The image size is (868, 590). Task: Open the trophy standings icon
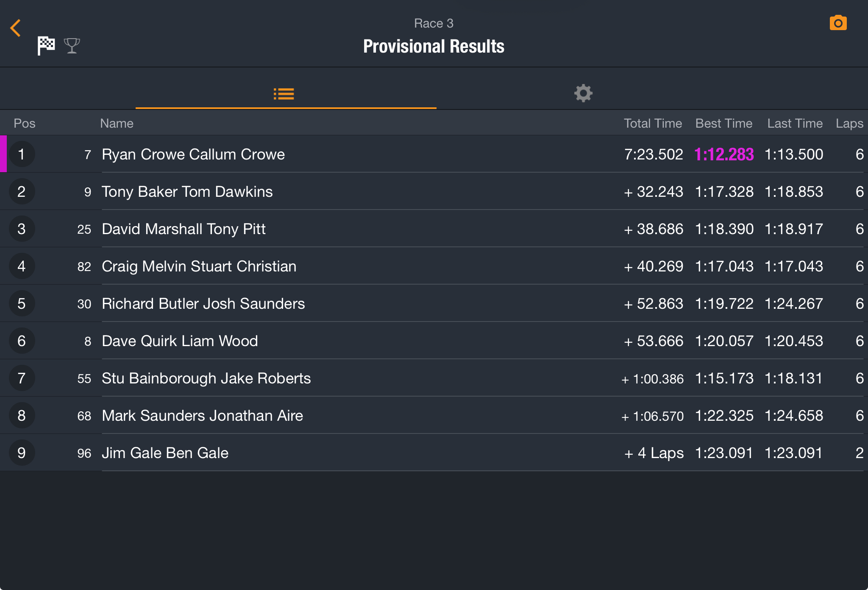(72, 45)
